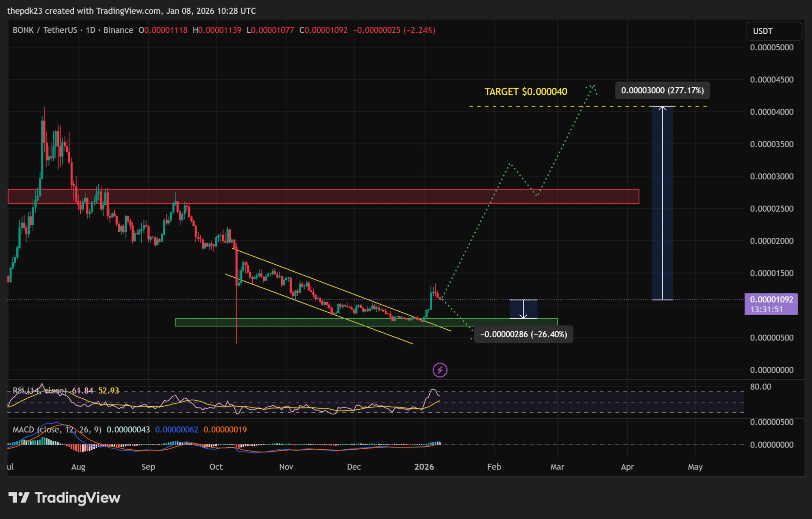Click the TradingView logo at bottom
Screen dimensions: 812x519
click(65, 497)
